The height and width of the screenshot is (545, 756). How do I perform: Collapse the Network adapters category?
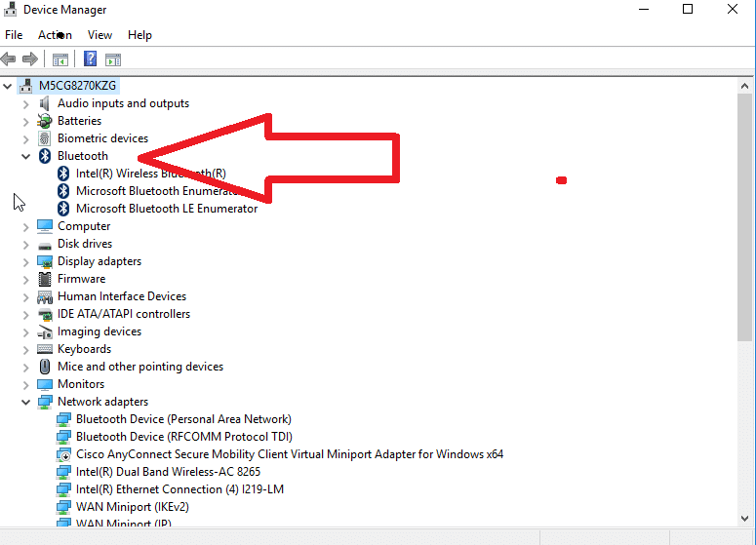(x=25, y=402)
